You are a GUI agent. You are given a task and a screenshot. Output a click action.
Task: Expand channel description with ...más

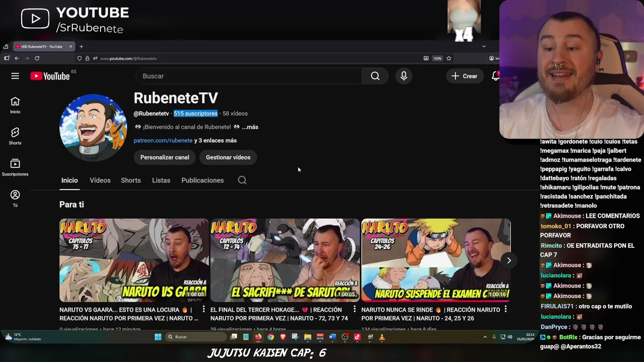(x=250, y=127)
